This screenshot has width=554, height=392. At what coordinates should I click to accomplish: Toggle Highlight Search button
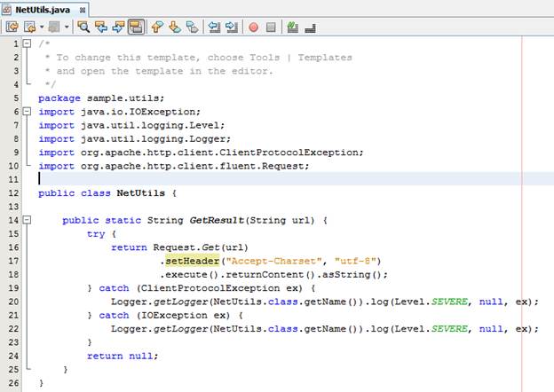136,27
